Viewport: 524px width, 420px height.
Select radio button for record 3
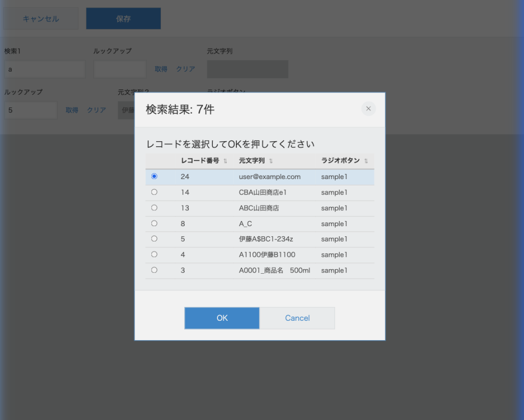(155, 270)
